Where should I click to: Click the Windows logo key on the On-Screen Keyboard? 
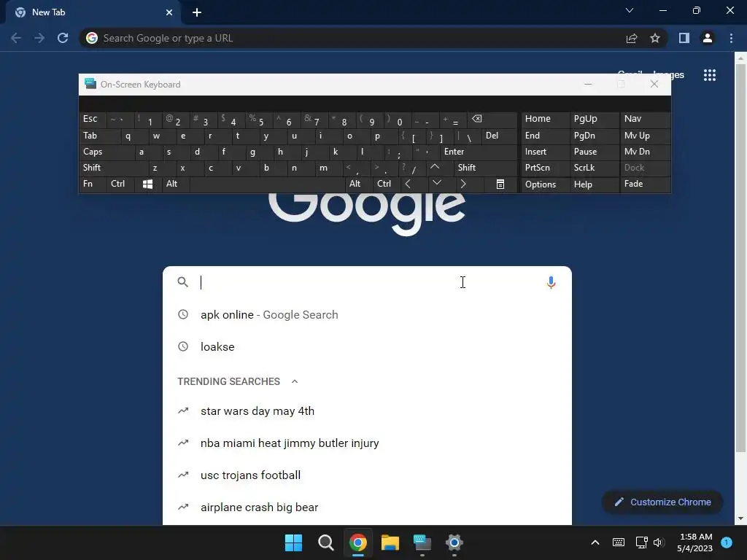147,184
